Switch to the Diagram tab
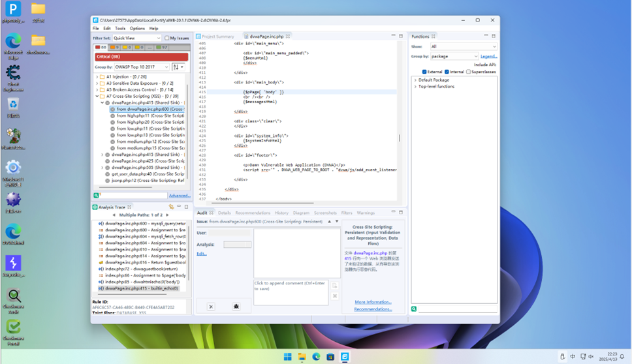The width and height of the screenshot is (632, 364). point(301,213)
